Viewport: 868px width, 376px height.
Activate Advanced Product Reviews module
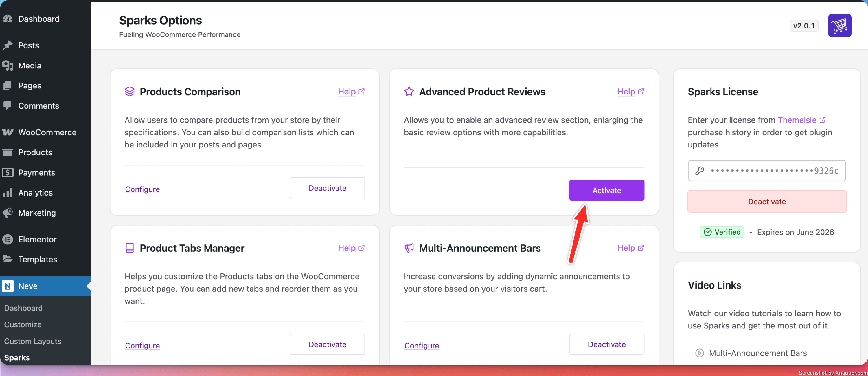pos(606,190)
